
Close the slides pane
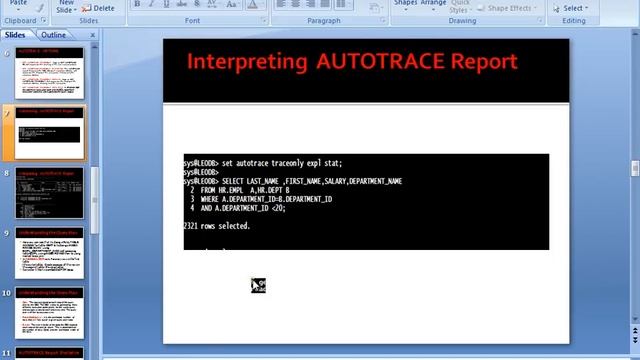pos(93,35)
